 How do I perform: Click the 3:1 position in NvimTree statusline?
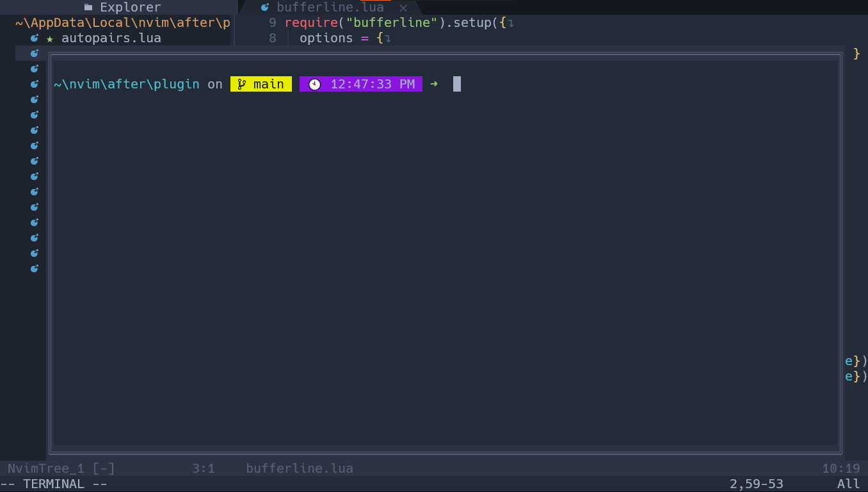click(x=204, y=468)
